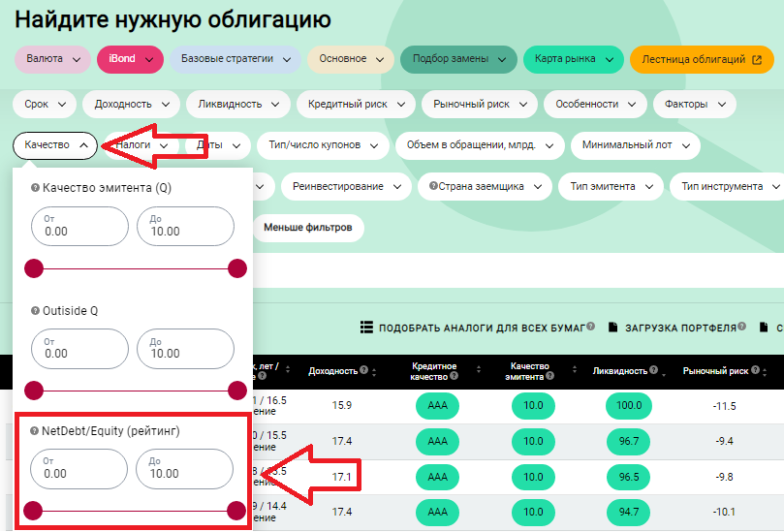Click the help icon beside Outside Q
This screenshot has width=784, height=532.
36,311
